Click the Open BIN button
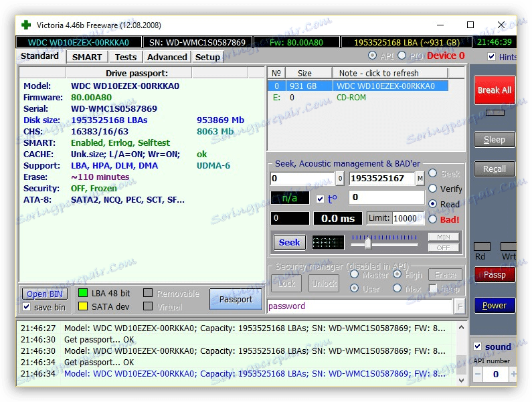The image size is (532, 402). pyautogui.click(x=45, y=294)
